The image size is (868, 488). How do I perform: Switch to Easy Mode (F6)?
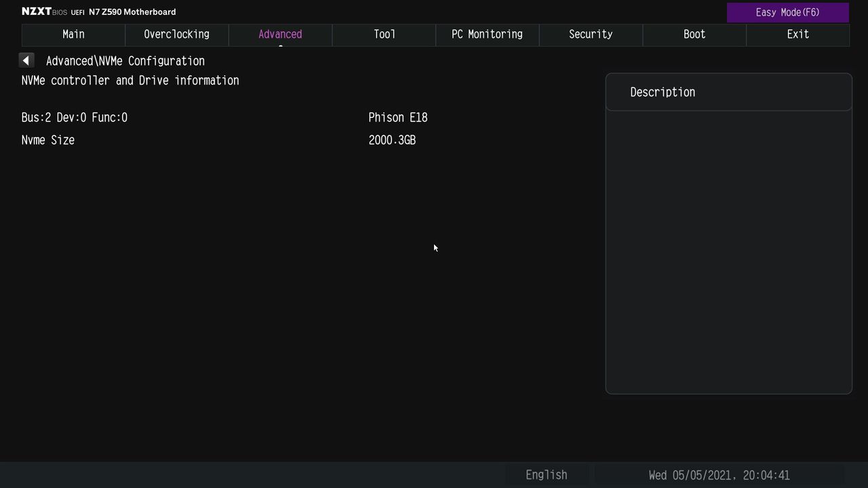[788, 12]
